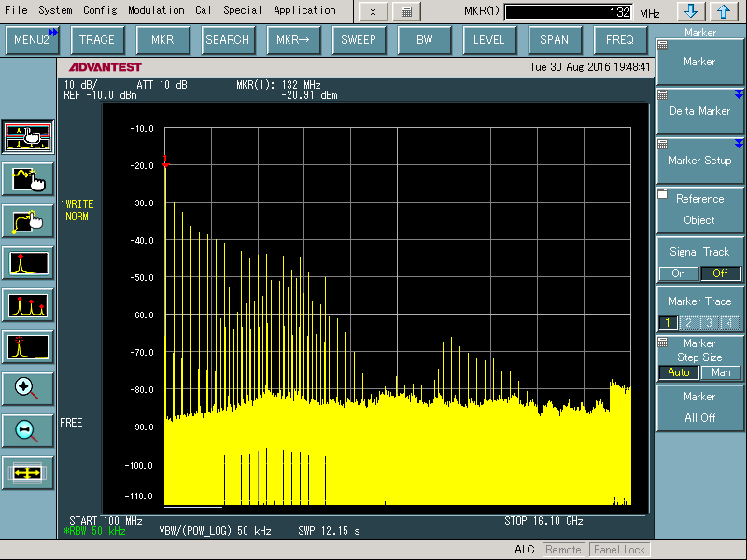Screen dimensions: 747x560
Task: Click the STOP 16.10 GHz readout
Action: 543,521
